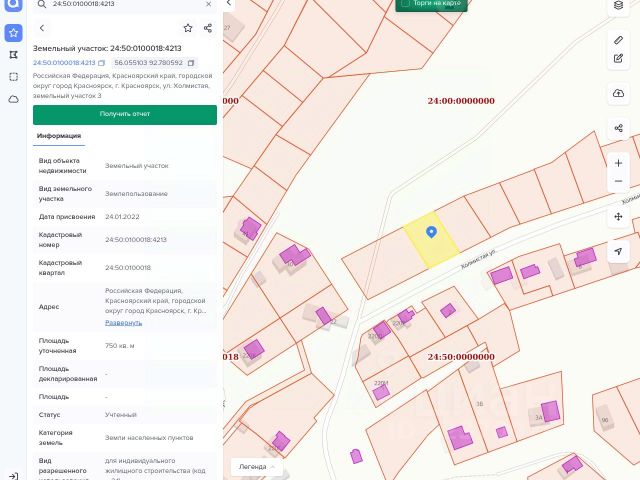Click map label 24:50:0000000
The height and width of the screenshot is (480, 640).
(461, 357)
